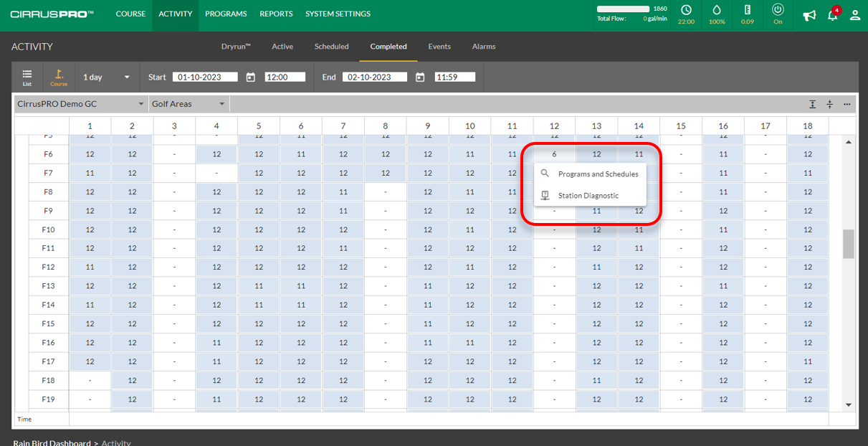Switch to the Active tab

click(282, 47)
